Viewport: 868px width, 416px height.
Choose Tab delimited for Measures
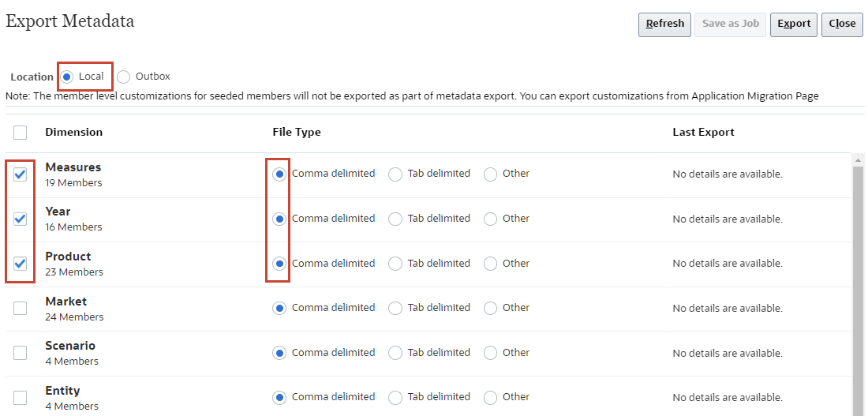point(395,174)
